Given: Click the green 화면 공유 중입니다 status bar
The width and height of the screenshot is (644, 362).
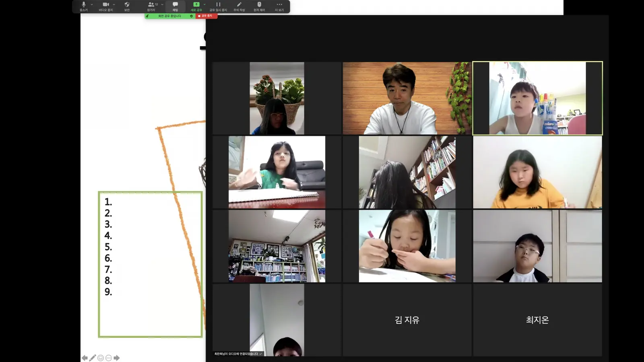Looking at the screenshot, I should coord(169,16).
